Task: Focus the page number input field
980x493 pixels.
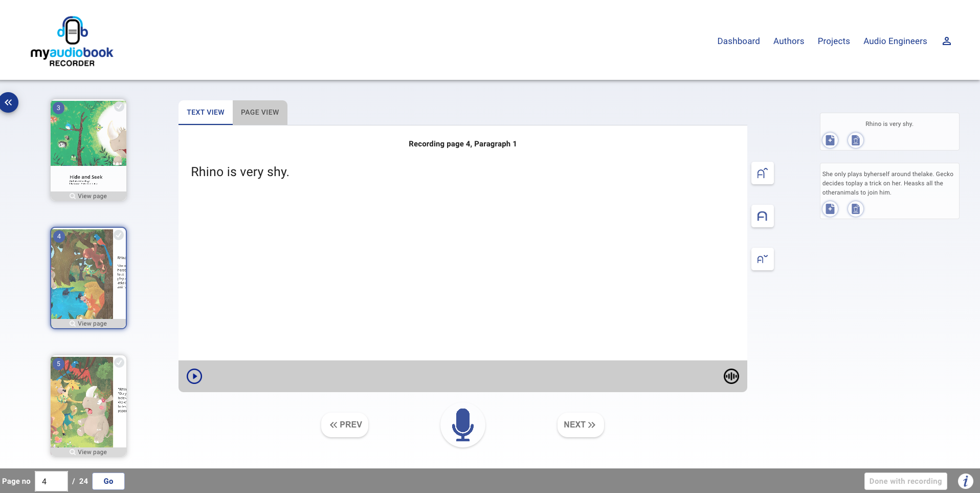Action: (x=51, y=481)
